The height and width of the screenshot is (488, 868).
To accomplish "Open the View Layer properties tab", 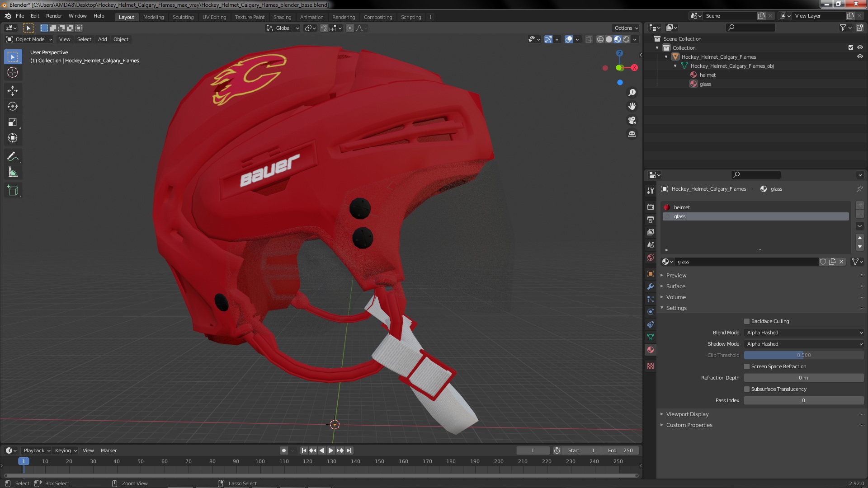I will [x=651, y=232].
